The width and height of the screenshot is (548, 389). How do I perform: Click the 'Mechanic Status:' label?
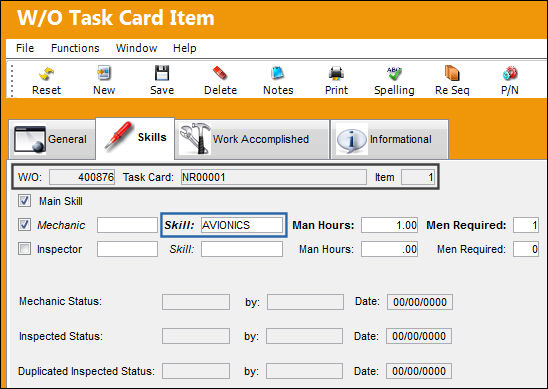[60, 301]
